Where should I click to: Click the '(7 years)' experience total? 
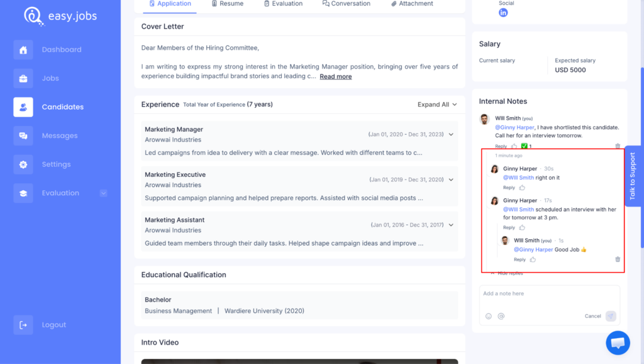tap(260, 105)
